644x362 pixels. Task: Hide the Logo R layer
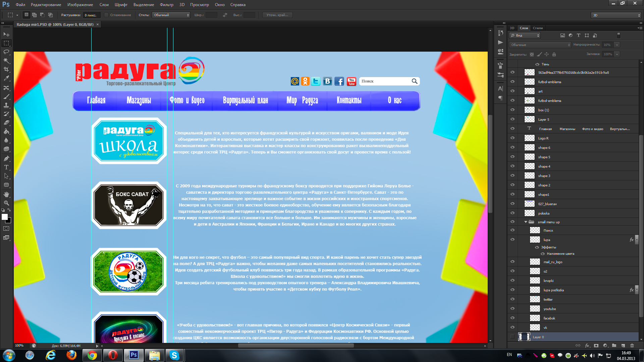click(512, 138)
